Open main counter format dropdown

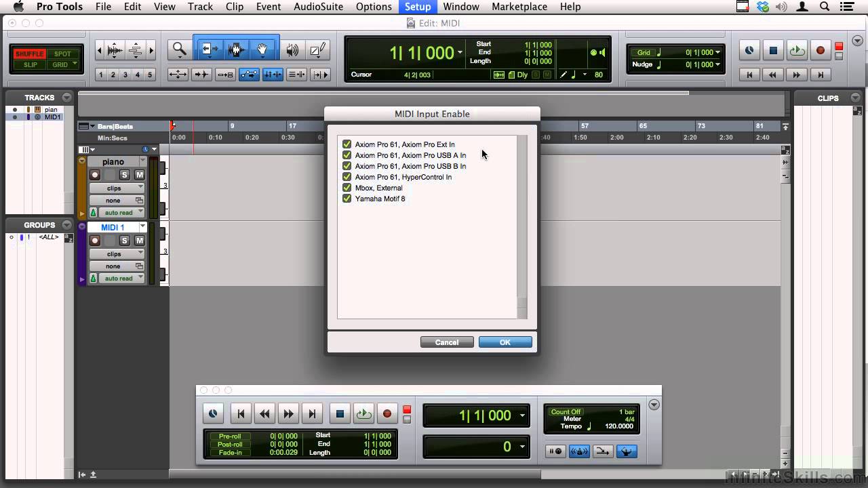[460, 53]
